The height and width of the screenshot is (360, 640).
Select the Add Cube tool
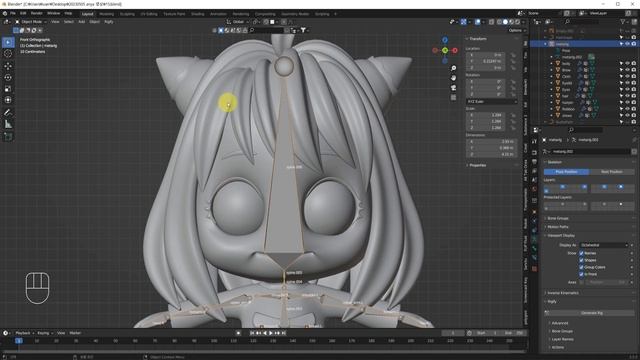[x=8, y=137]
